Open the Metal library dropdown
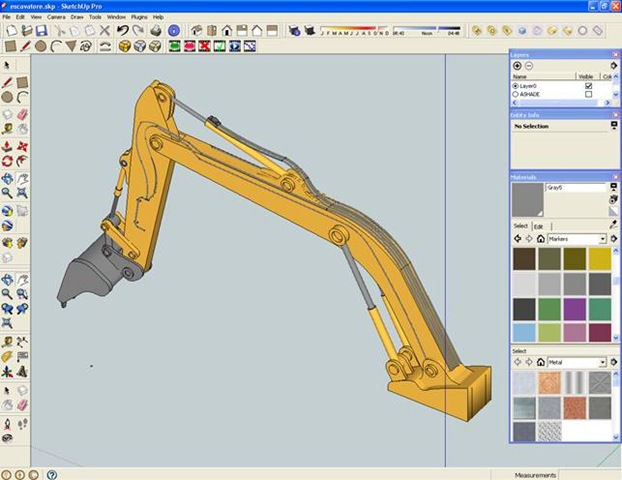622x480 pixels. [603, 362]
